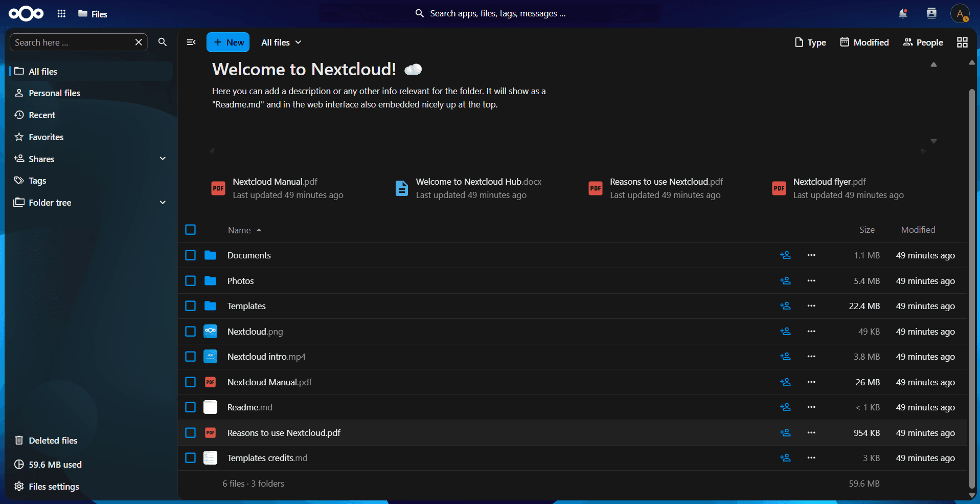This screenshot has height=504, width=980.
Task: Click the Files app header link
Action: pos(93,14)
